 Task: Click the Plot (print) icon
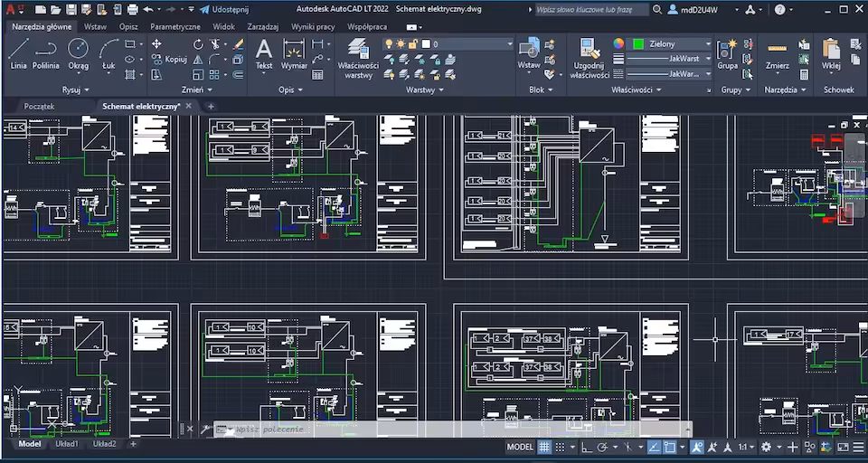point(132,9)
